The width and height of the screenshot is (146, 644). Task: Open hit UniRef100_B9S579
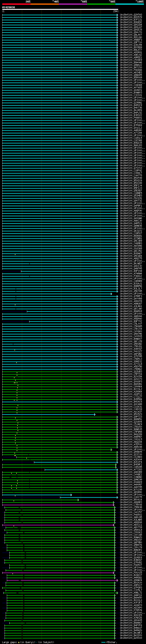131,17
